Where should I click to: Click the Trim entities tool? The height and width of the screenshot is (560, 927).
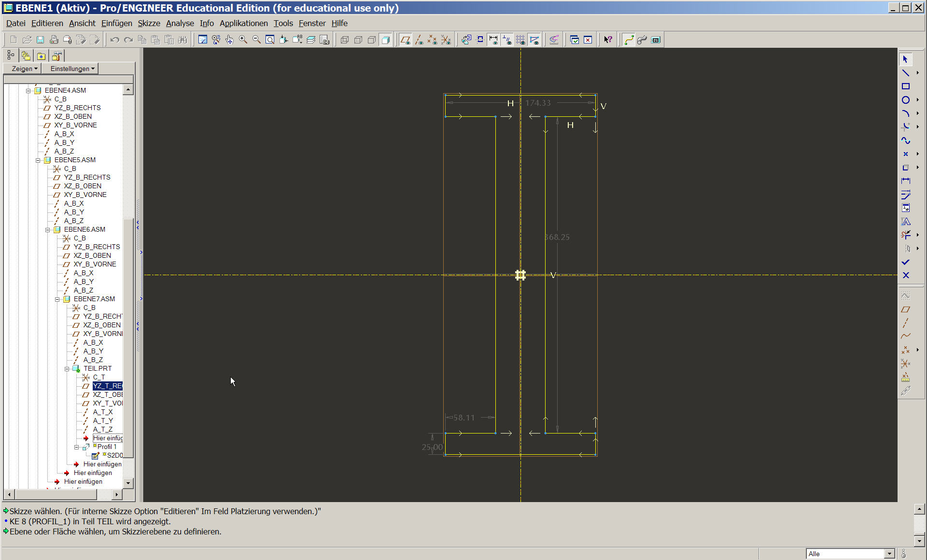(x=906, y=235)
